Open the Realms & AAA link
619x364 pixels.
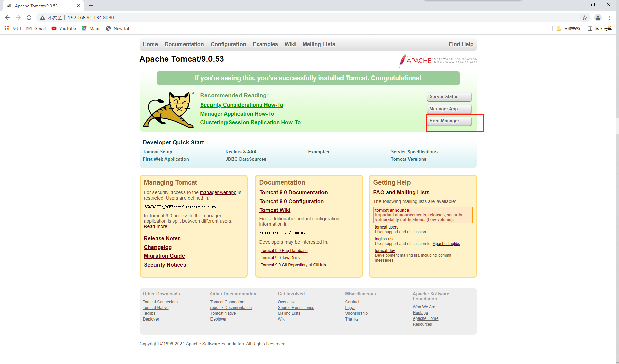[241, 152]
